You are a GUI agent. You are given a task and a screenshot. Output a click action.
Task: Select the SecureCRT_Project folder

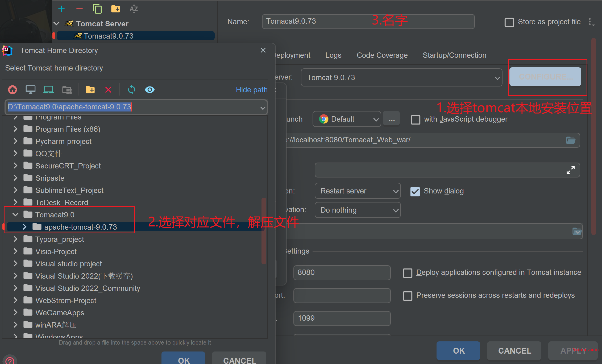(68, 166)
